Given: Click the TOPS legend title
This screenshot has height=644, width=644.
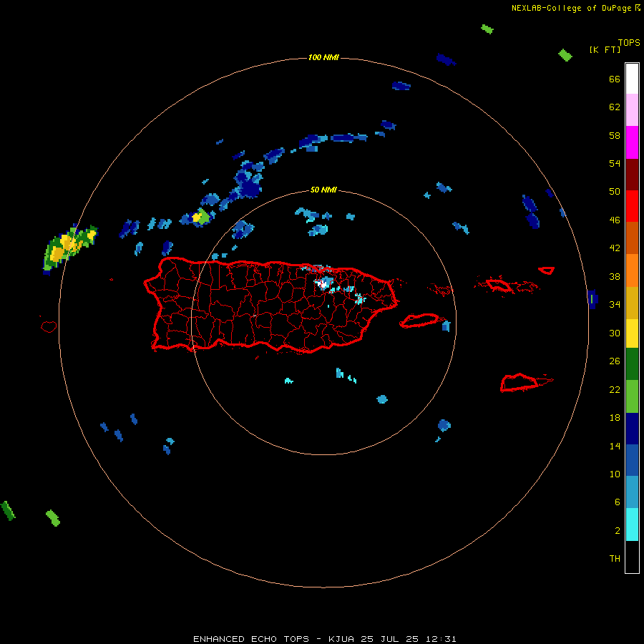Looking at the screenshot, I should coord(629,42).
